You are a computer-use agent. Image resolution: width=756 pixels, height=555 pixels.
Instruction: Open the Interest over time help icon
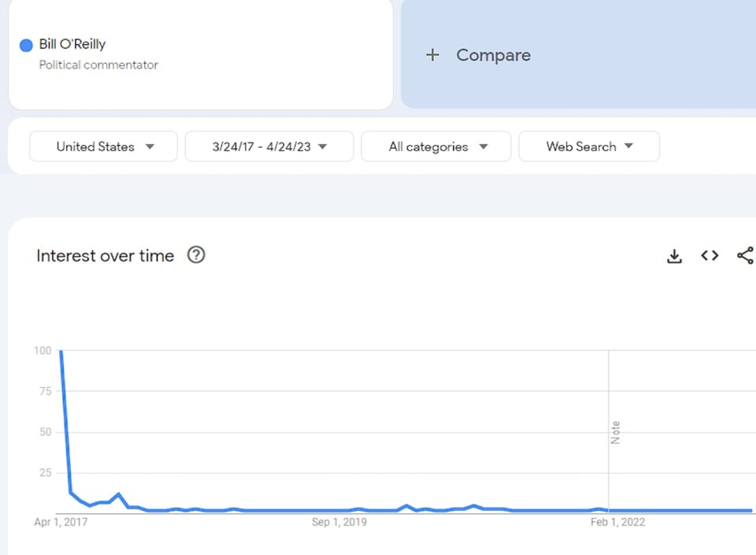click(196, 255)
